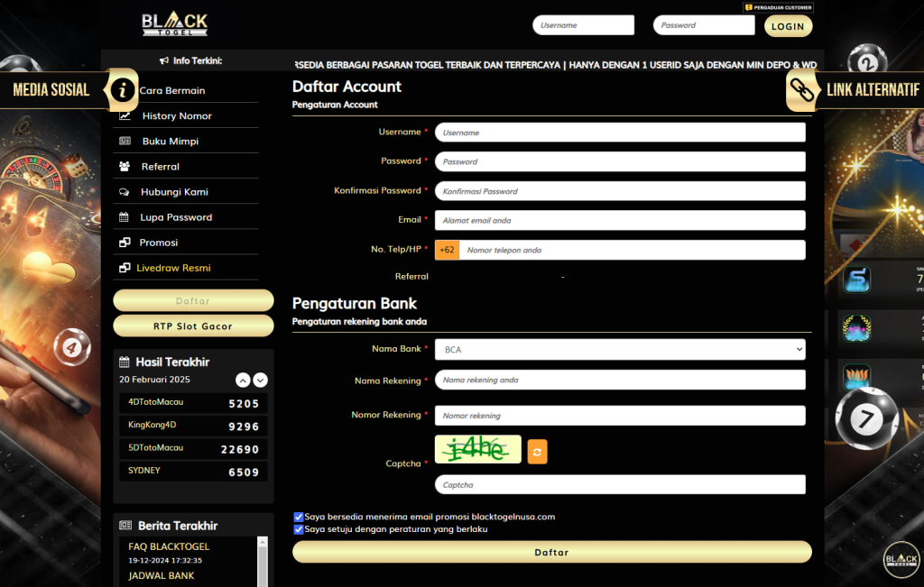Image resolution: width=924 pixels, height=587 pixels.
Task: Click the Black Togel logo in the header
Action: coord(174,24)
